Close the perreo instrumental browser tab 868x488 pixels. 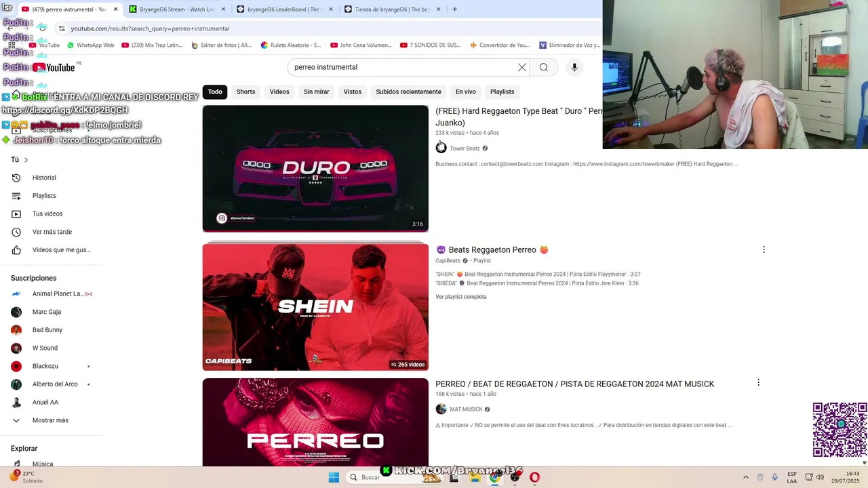(115, 9)
